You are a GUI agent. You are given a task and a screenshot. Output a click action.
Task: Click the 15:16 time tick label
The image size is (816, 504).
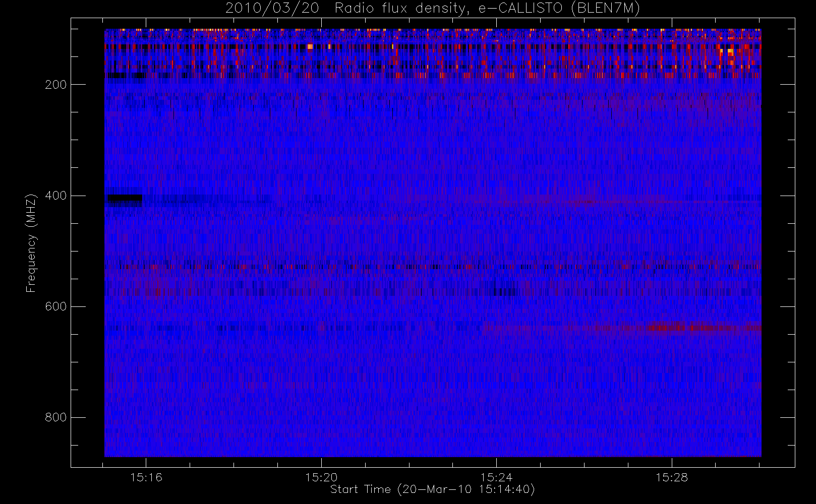[146, 477]
